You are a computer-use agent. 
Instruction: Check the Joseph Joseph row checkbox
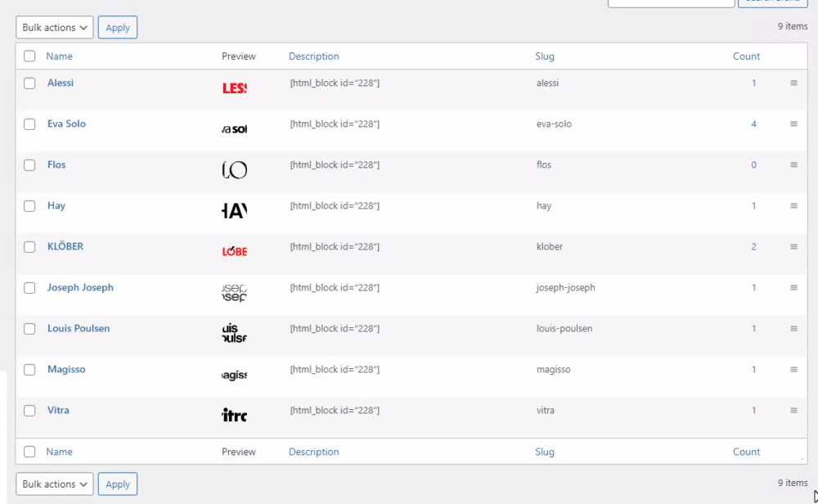click(29, 288)
